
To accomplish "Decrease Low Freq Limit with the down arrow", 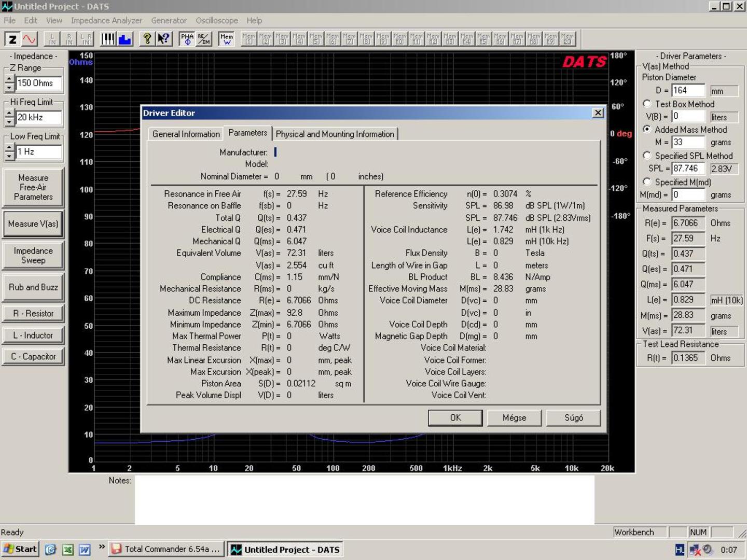I will click(x=9, y=156).
